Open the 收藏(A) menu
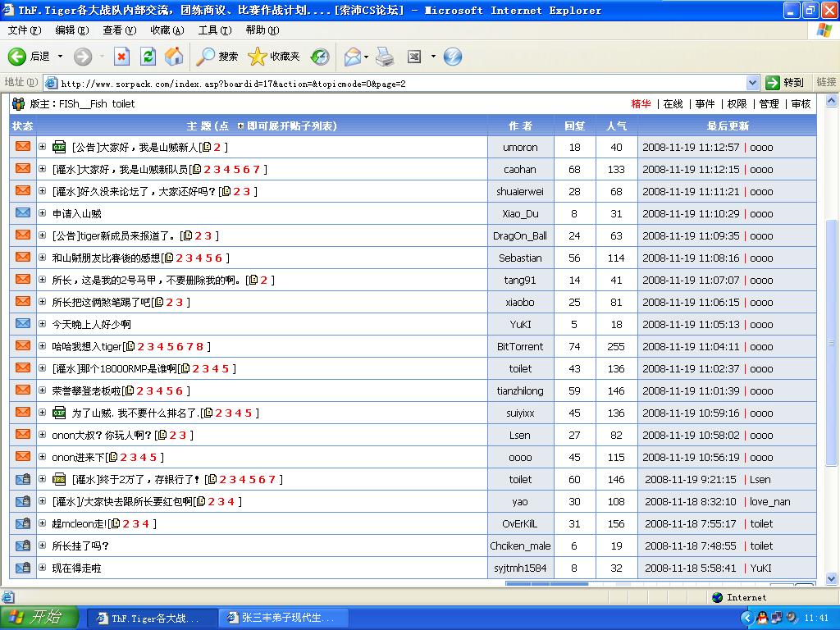The height and width of the screenshot is (630, 840). coord(167,30)
